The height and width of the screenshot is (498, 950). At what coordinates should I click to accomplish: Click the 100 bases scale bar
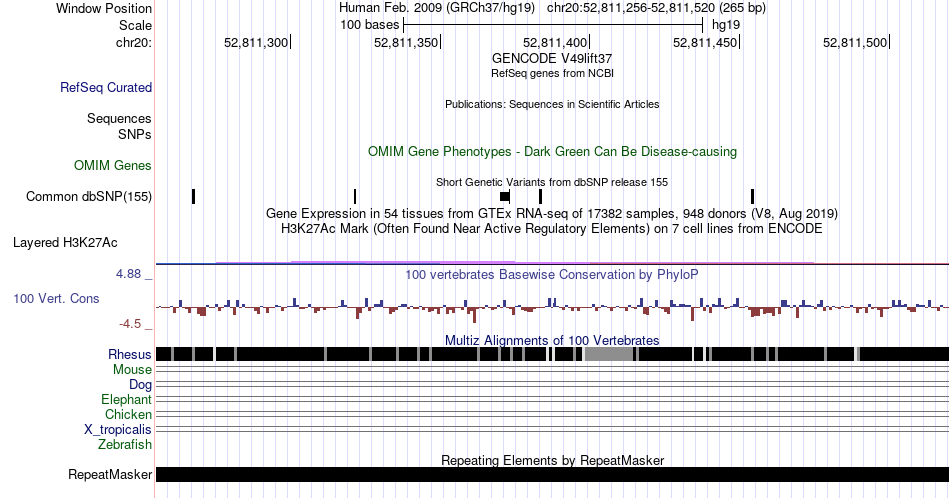[553, 25]
